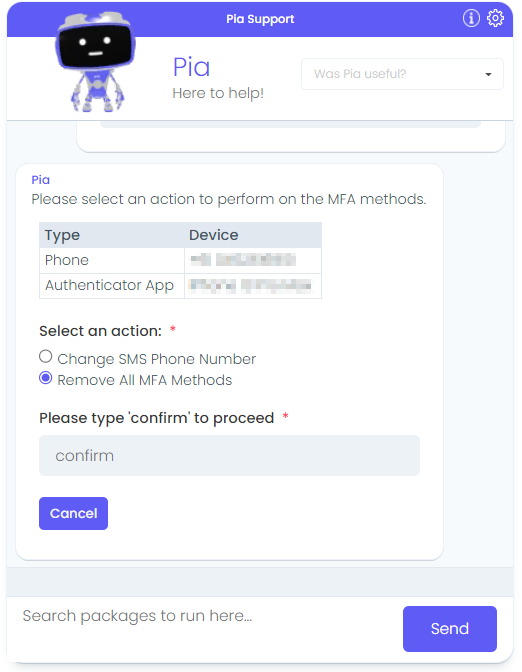Expand the 'Was Pia useful?' dropdown
This screenshot has width=522, height=672.
(x=402, y=74)
